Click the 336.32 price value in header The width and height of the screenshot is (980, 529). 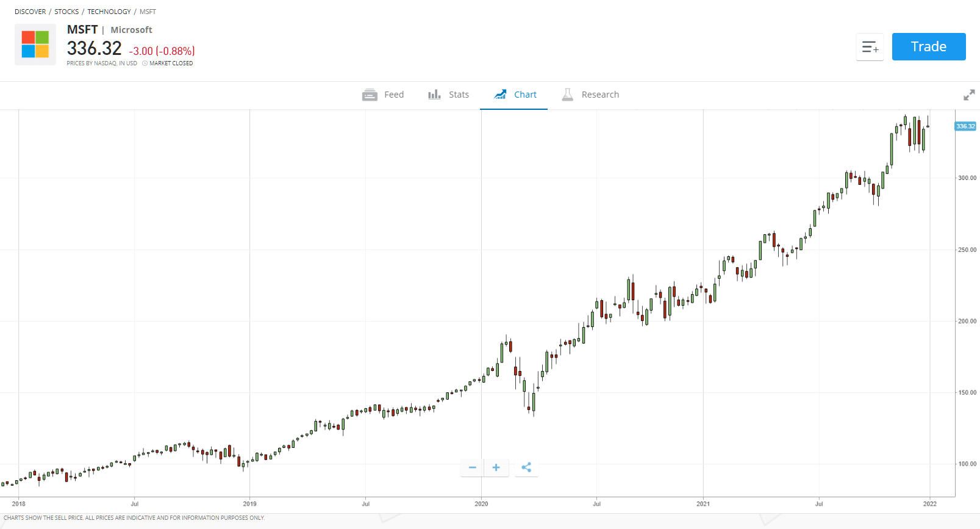[x=95, y=48]
